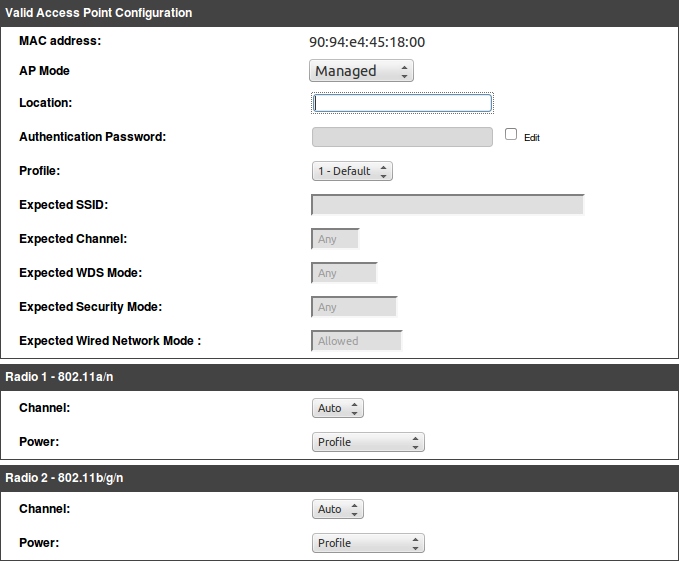Expand the Radio 2 Power dropdown

(368, 543)
